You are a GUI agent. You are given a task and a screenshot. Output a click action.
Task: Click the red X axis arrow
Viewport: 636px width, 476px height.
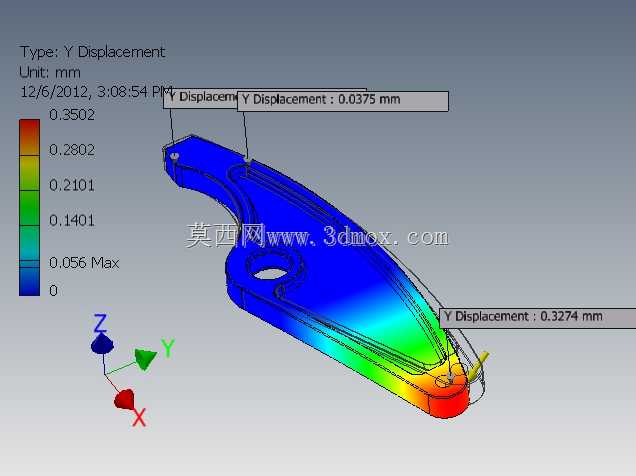coord(125,399)
